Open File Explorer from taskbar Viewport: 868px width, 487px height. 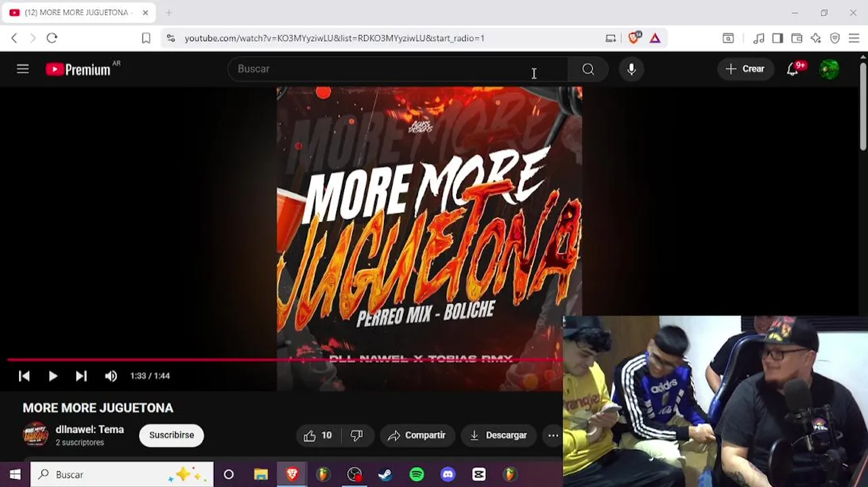[x=260, y=475]
